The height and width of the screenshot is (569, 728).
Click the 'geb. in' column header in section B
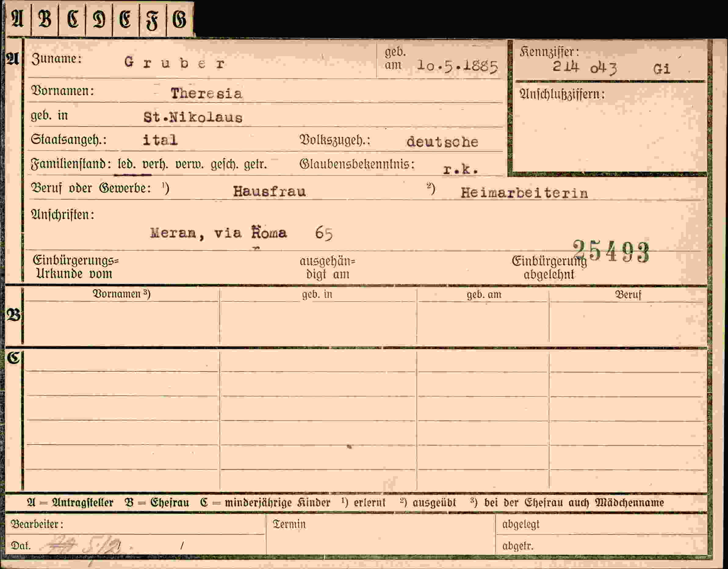(x=317, y=295)
